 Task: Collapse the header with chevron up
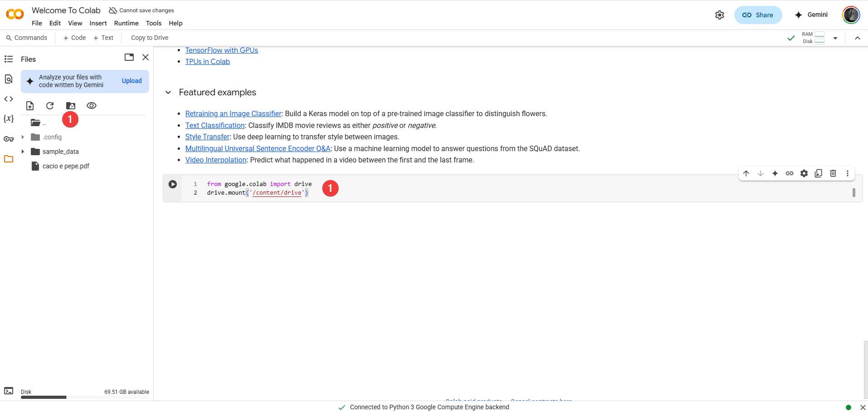(x=858, y=38)
